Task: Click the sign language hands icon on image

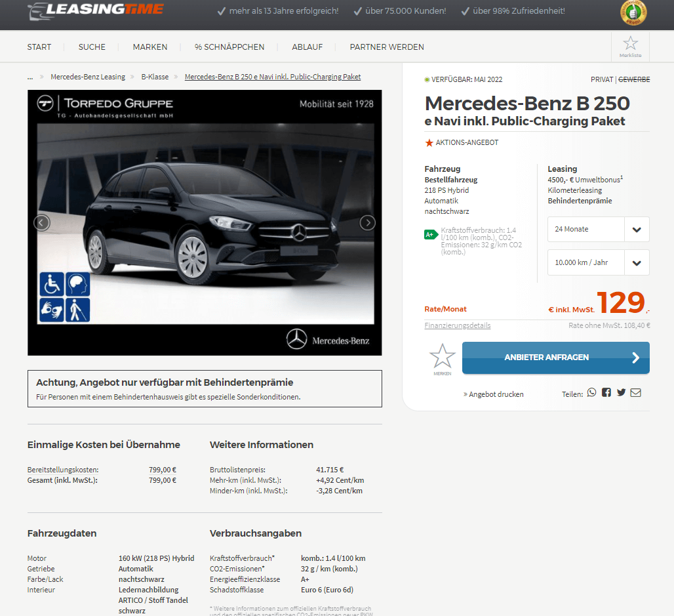Action: click(52, 310)
